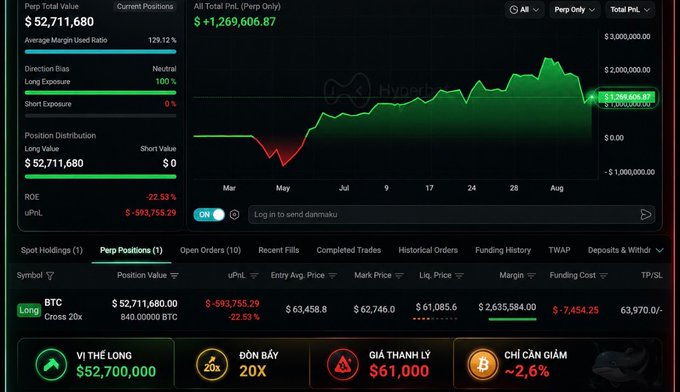Open the Total PnL dropdown
Image resolution: width=680 pixels, height=392 pixels.
point(630,10)
